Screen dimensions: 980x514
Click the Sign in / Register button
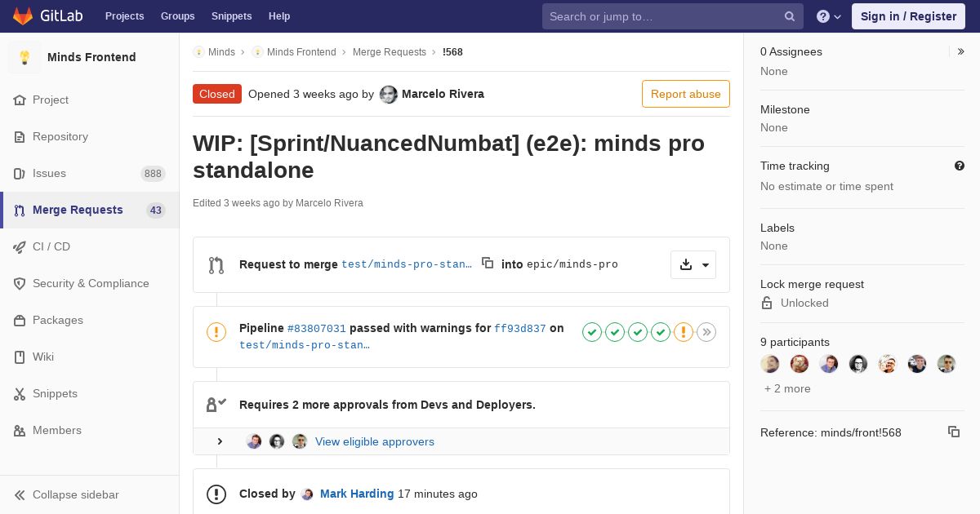pos(908,16)
